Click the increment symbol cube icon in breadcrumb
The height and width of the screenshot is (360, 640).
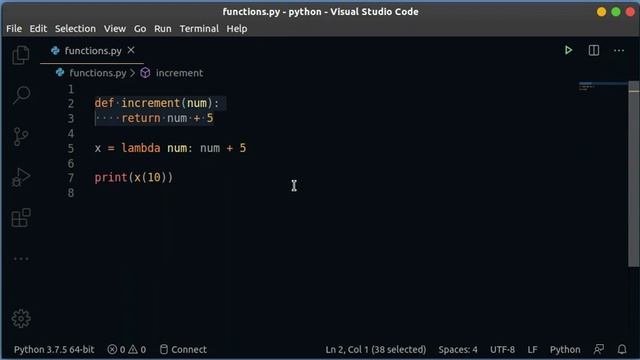pos(145,73)
